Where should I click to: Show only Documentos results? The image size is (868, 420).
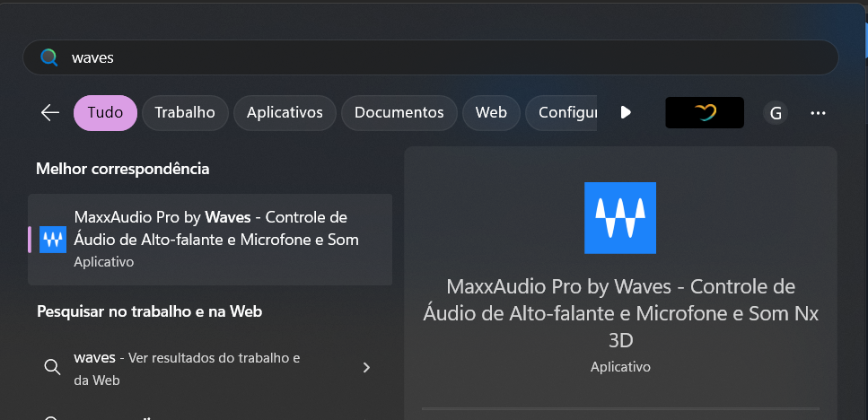coord(399,112)
